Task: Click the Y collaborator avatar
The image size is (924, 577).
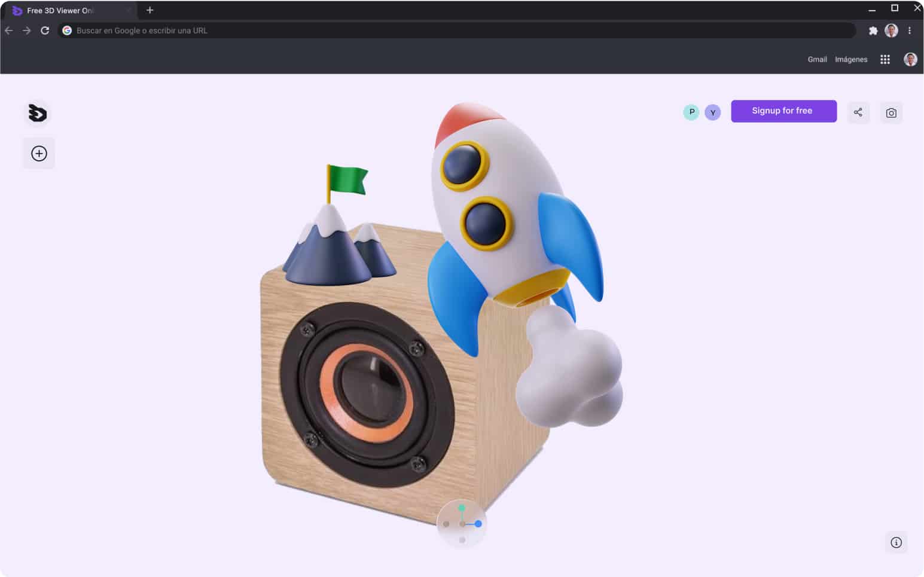Action: [x=712, y=112]
